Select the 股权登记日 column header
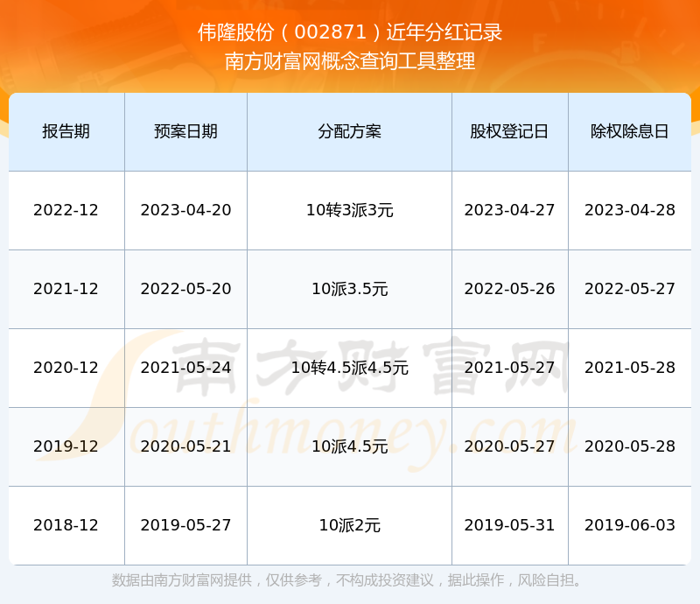 [509, 131]
